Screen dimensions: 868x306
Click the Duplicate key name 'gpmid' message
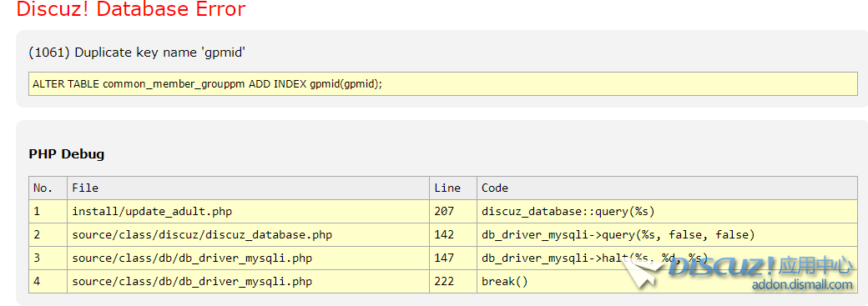[x=137, y=53]
